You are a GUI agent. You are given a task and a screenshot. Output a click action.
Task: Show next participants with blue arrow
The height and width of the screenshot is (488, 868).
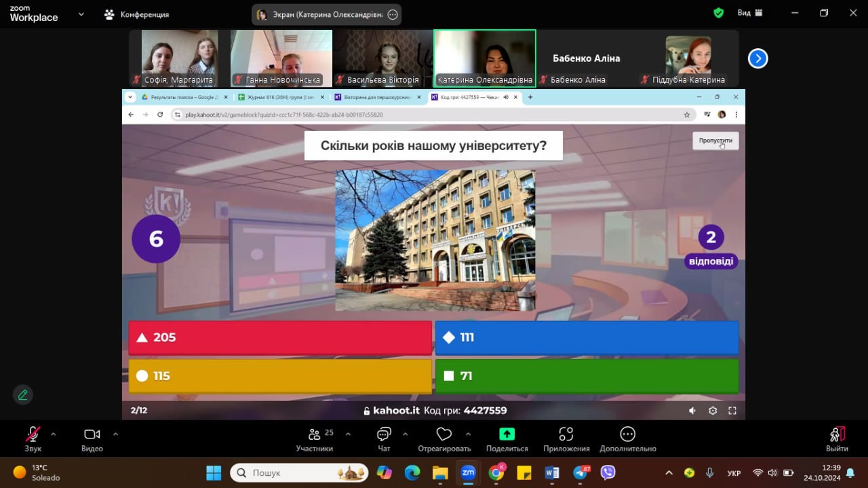point(757,59)
